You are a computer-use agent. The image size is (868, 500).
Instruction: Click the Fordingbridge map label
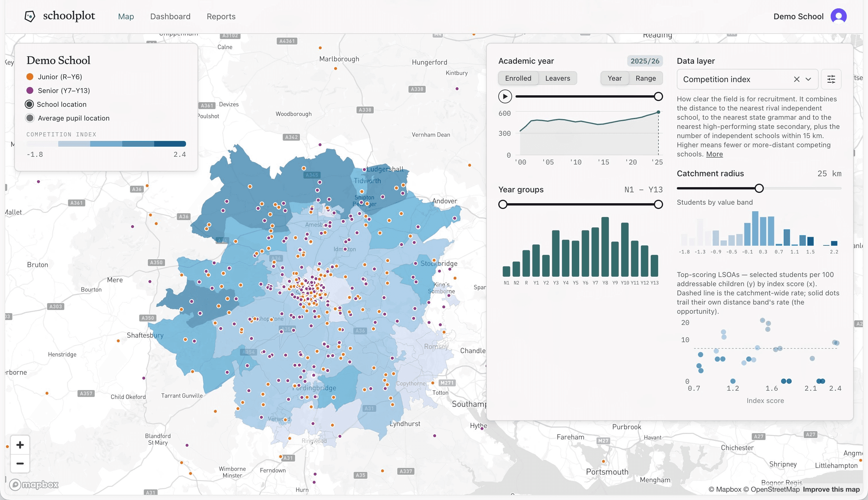point(314,388)
